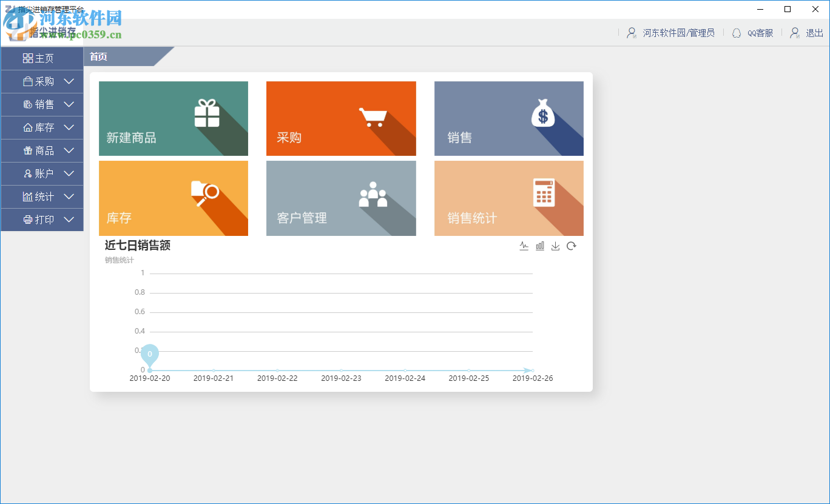Click the 销售 coins sidebar icon

[x=28, y=104]
